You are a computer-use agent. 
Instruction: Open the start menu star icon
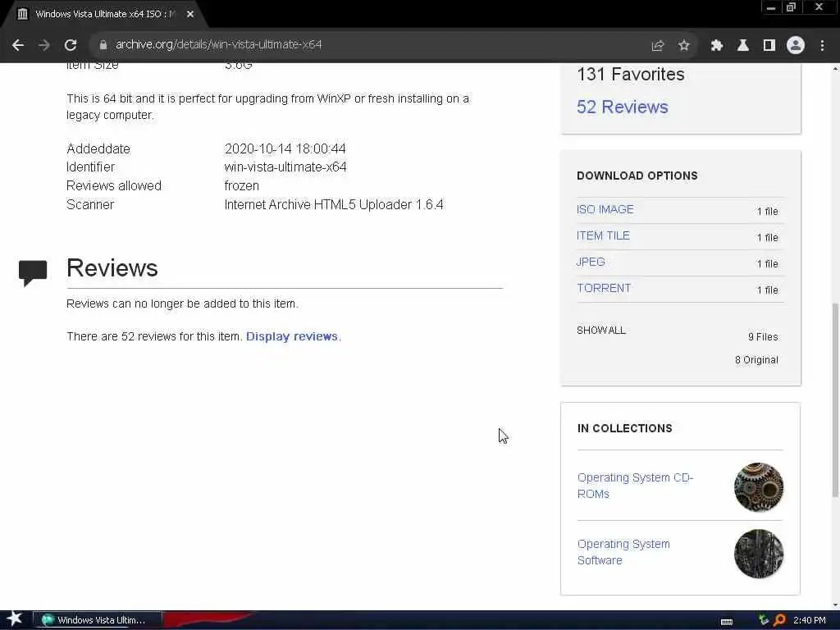[15, 620]
